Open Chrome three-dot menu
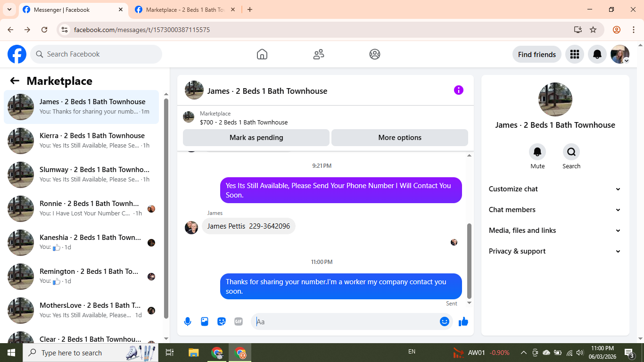This screenshot has width=644, height=362. coord(634,30)
